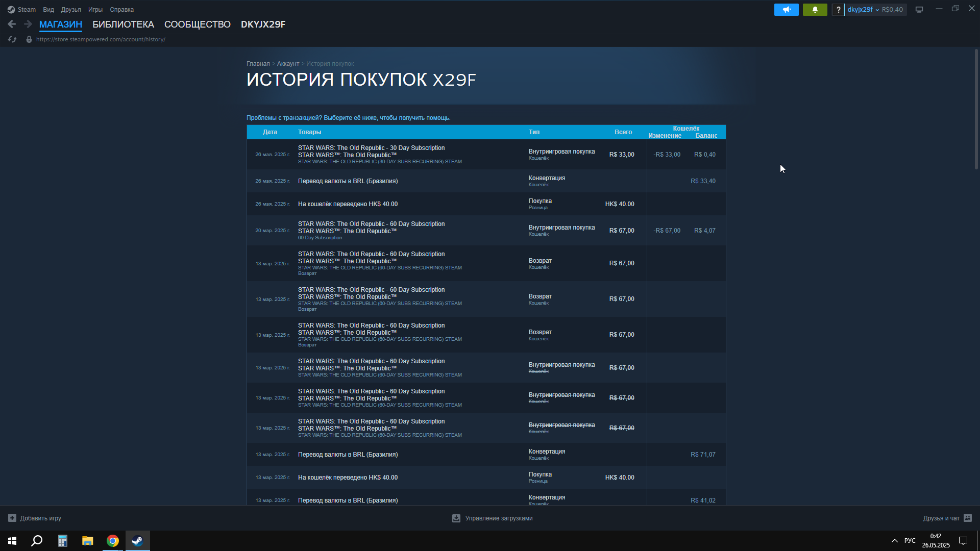Open the green notifications bell
The width and height of the screenshot is (980, 551).
pos(815,10)
